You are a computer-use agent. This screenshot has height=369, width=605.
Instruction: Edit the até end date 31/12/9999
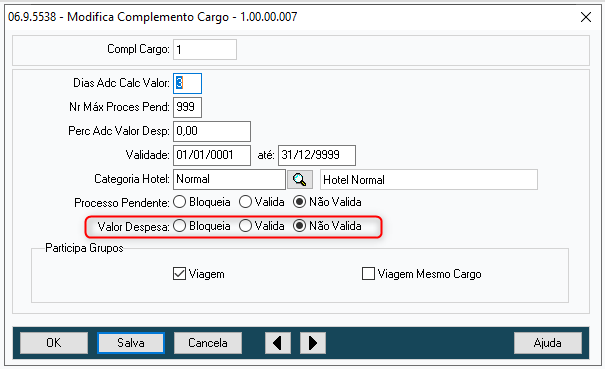click(x=317, y=155)
